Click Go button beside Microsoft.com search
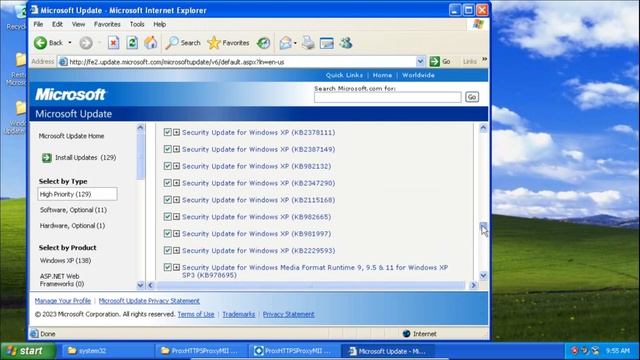Viewport: 640px width, 360px height. point(472,97)
